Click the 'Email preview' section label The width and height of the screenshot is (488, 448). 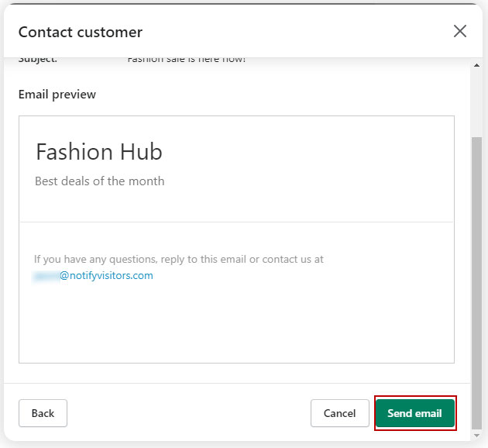(57, 95)
